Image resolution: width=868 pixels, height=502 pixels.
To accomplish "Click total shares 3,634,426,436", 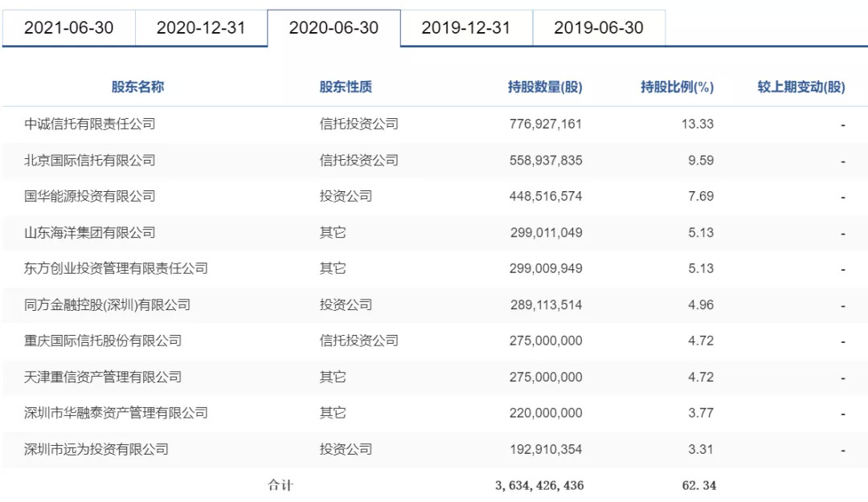I will (x=539, y=485).
